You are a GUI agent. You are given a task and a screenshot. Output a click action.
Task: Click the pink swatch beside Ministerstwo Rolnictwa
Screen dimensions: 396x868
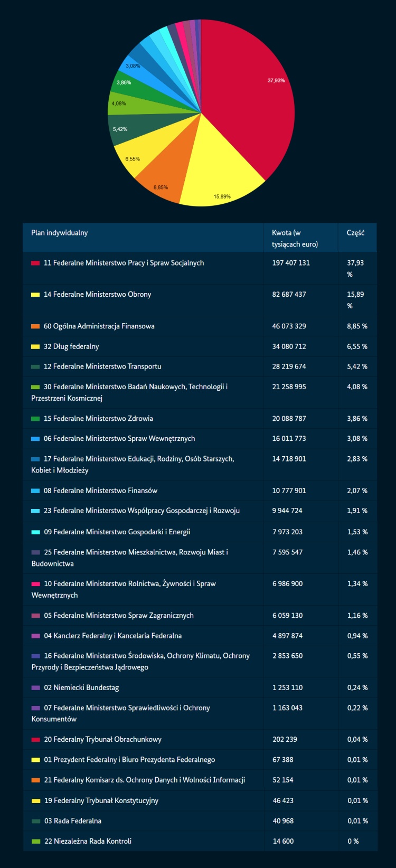(35, 584)
